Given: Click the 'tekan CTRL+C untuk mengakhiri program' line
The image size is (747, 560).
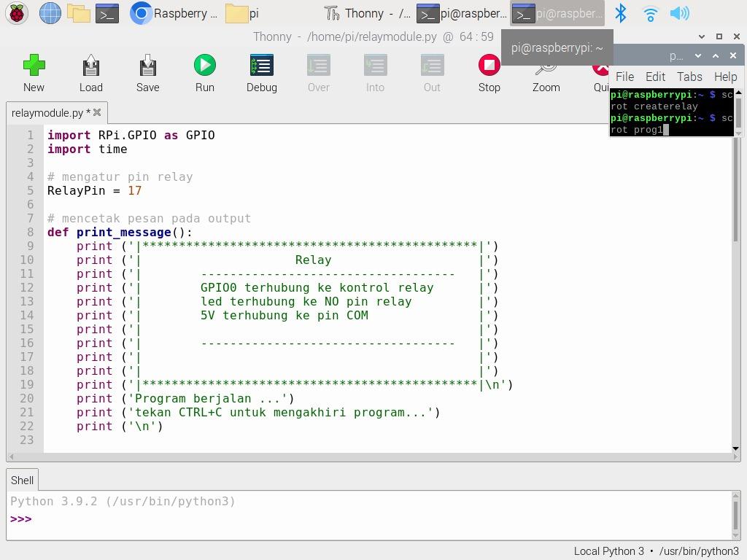Looking at the screenshot, I should pyautogui.click(x=258, y=413).
